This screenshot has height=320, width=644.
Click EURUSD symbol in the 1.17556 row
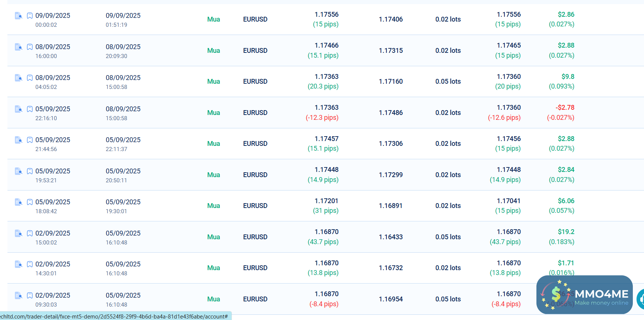point(255,19)
